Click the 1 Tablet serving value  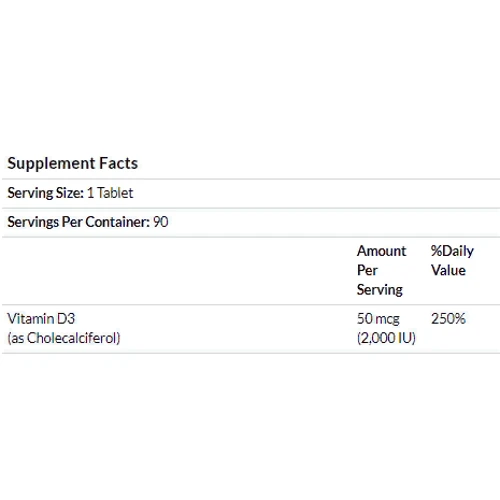(x=110, y=193)
